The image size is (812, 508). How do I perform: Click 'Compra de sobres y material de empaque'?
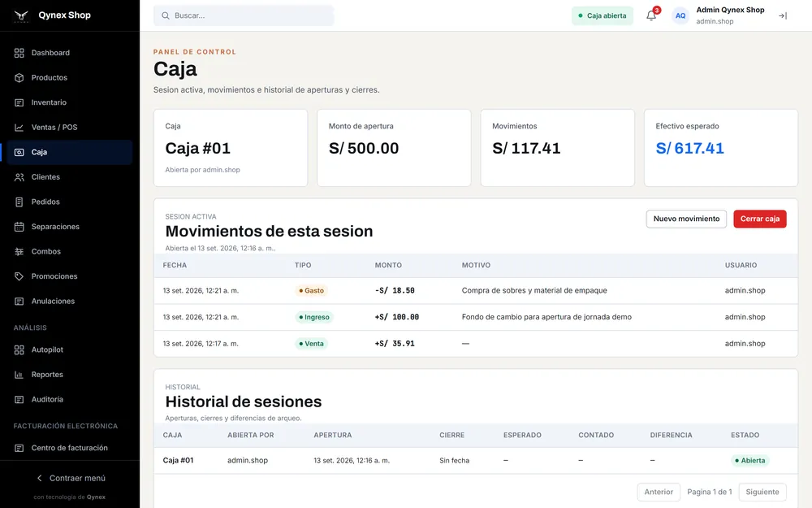[x=534, y=291]
